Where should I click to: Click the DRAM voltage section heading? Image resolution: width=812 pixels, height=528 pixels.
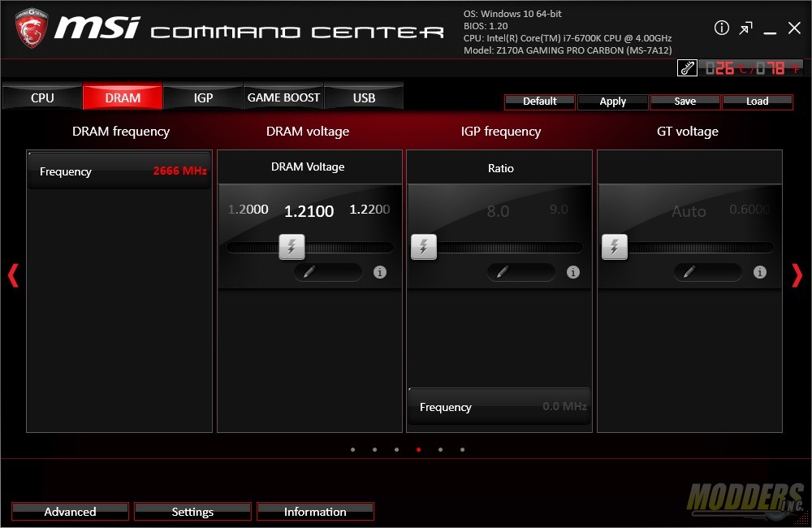[x=308, y=132]
